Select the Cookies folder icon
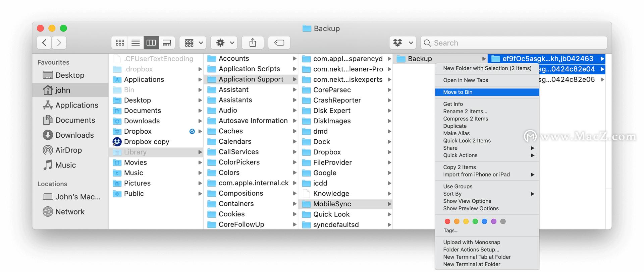Image resolution: width=644 pixels, height=272 pixels. click(x=212, y=214)
